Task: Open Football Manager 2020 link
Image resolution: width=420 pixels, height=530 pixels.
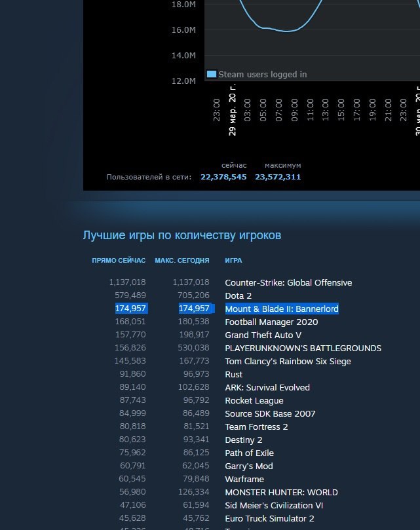Action: pos(271,322)
